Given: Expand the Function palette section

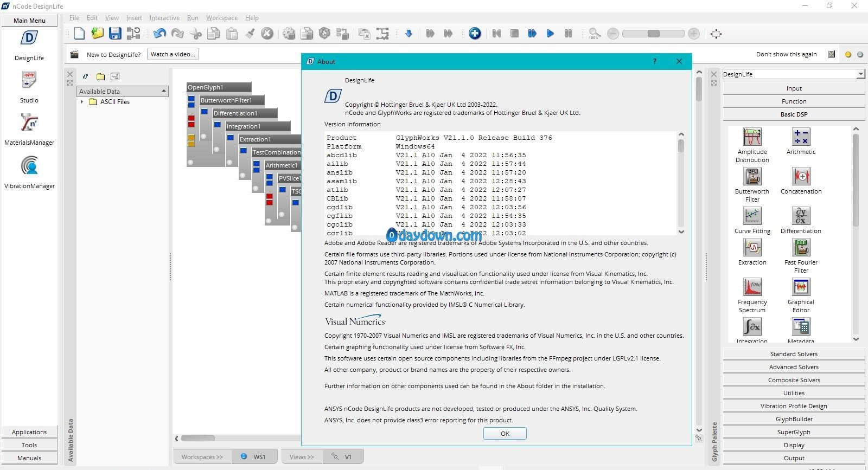Looking at the screenshot, I should (794, 101).
